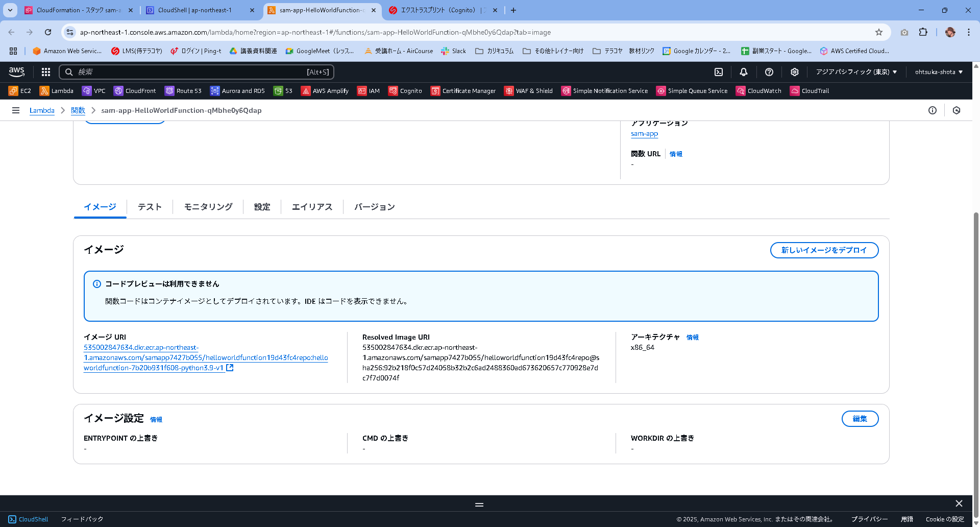
Task: Open Aurora and RDS shortcut
Action: [237, 91]
